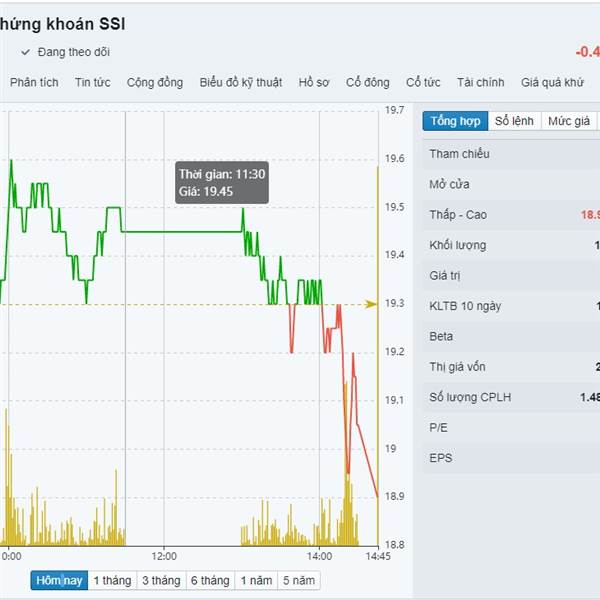Click the 'Tham chiếu' row label
This screenshot has height=600, width=600.
coord(459,154)
